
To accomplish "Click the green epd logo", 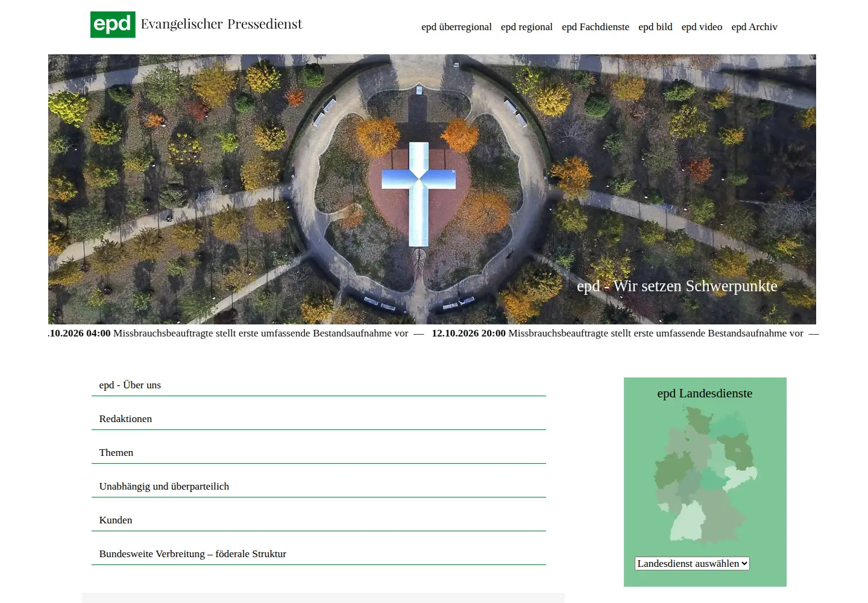I will tap(113, 24).
